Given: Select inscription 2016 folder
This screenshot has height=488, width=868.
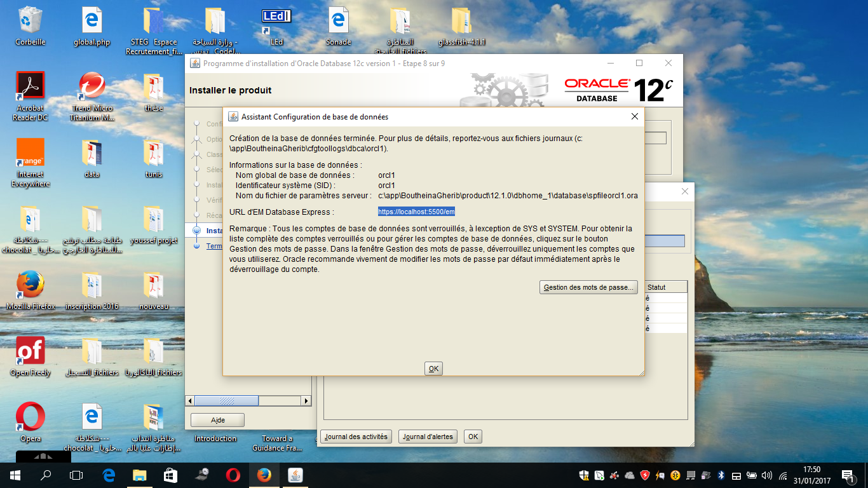Looking at the screenshot, I should pyautogui.click(x=92, y=291).
